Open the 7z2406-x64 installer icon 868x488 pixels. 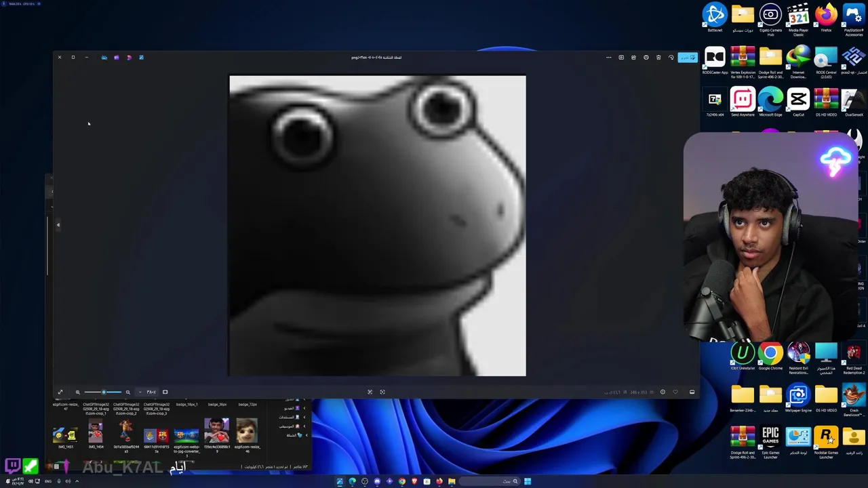(715, 102)
